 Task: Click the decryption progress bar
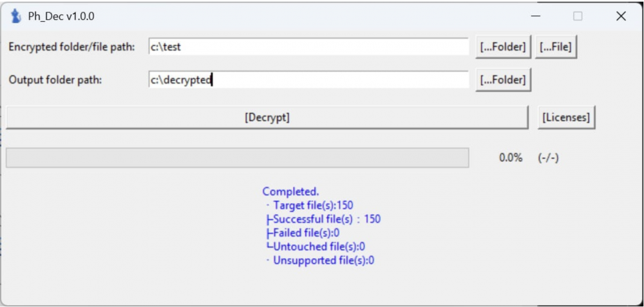238,157
